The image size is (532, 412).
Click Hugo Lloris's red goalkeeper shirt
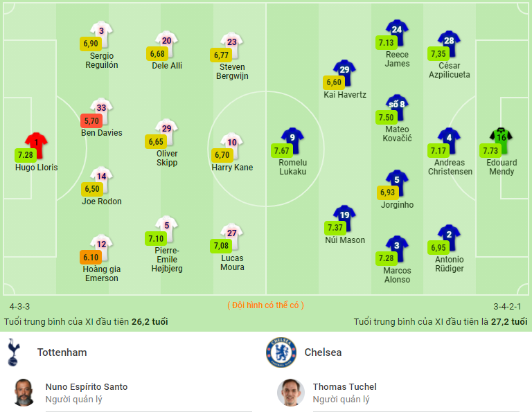coord(36,146)
